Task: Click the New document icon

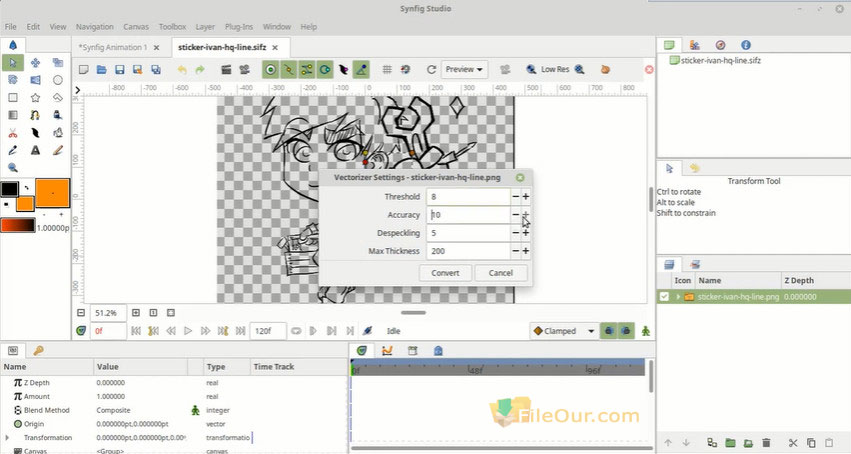Action: click(84, 69)
